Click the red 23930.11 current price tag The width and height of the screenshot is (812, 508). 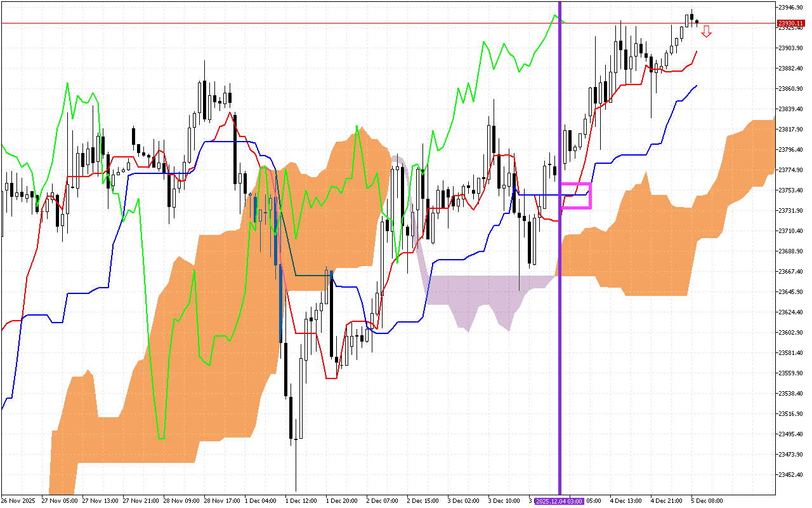tap(791, 23)
